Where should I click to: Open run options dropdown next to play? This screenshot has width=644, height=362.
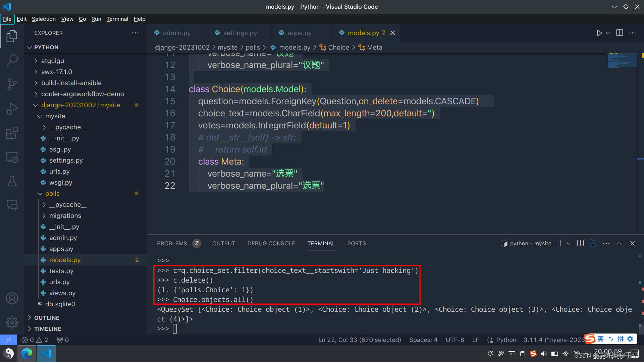[x=608, y=33]
